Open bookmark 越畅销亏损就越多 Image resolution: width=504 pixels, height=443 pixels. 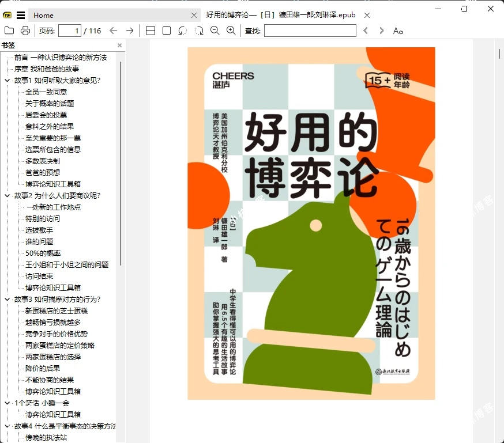(x=53, y=322)
